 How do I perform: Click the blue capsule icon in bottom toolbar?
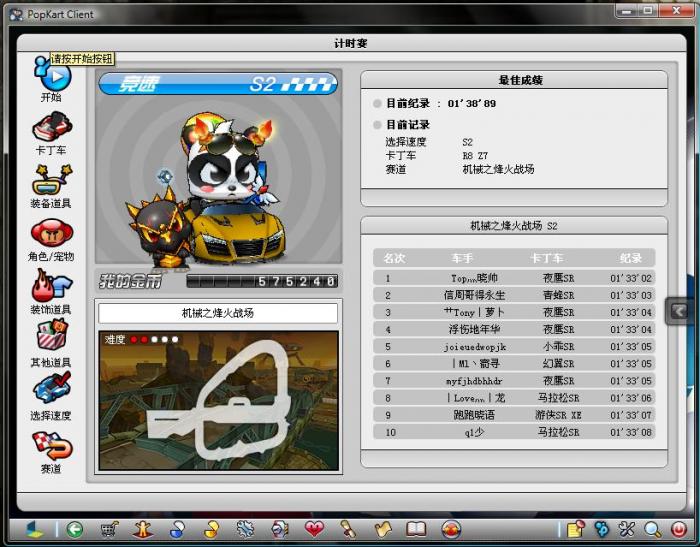[x=177, y=530]
